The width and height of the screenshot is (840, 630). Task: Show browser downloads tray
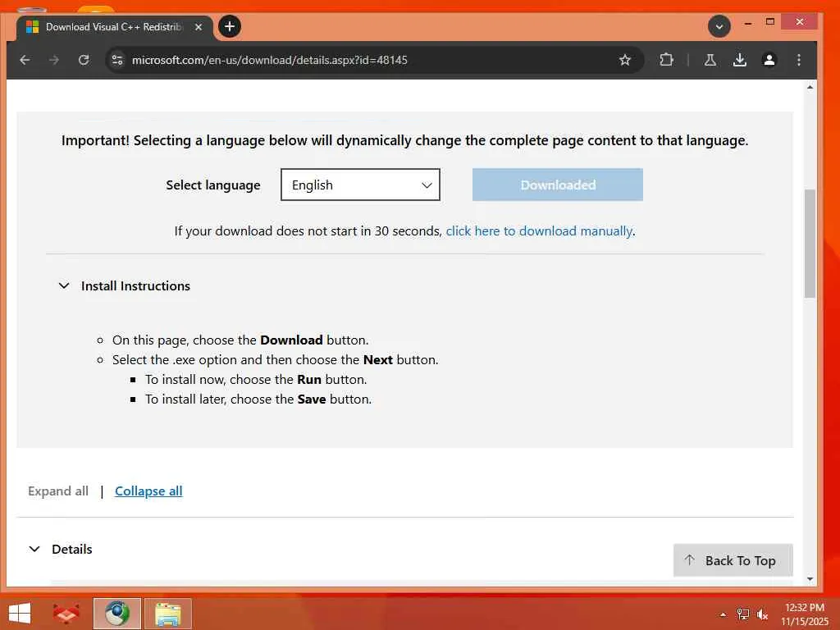tap(740, 60)
